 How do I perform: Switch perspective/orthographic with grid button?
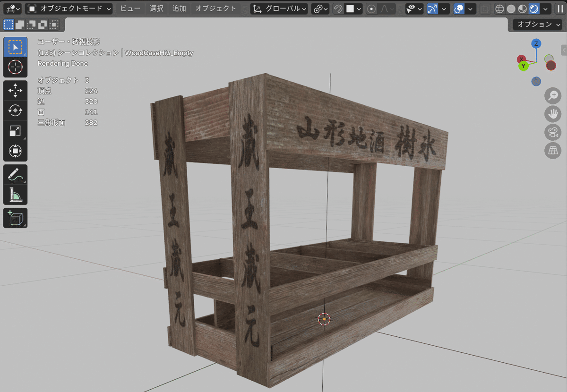(552, 150)
